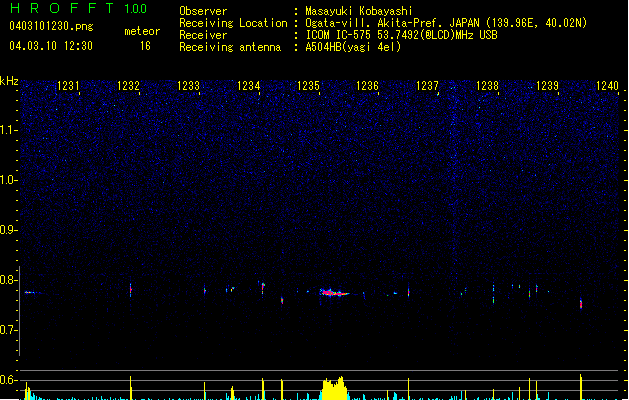Click the date stamp 04.03.10 12:30

(x=51, y=46)
